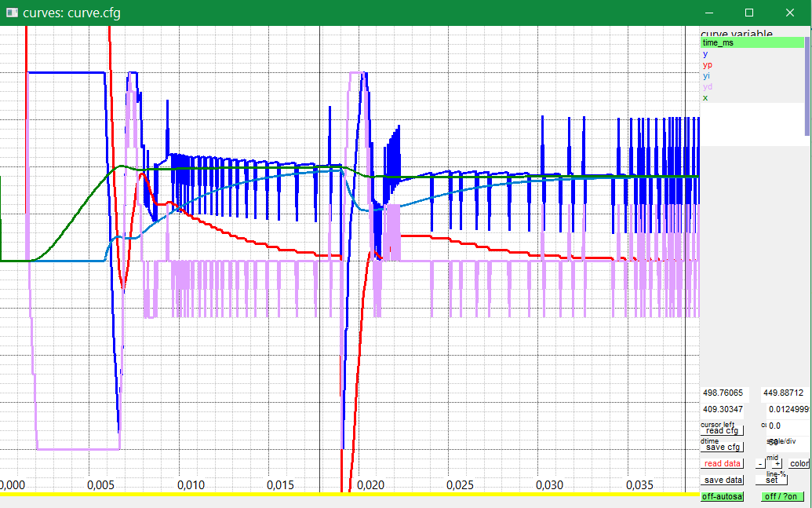Click the save cfg button
This screenshot has width=812, height=508.
click(722, 447)
